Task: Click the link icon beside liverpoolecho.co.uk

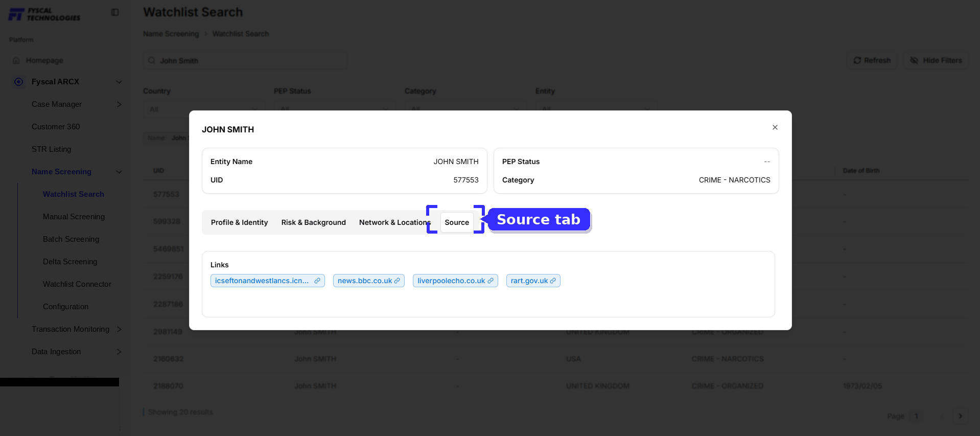Action: pos(491,281)
